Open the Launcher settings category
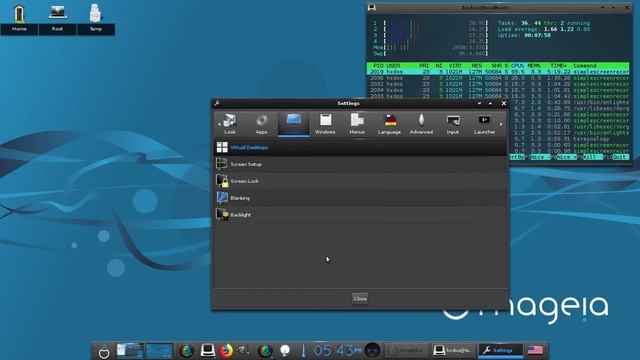This screenshot has height=360, width=640. (x=484, y=124)
